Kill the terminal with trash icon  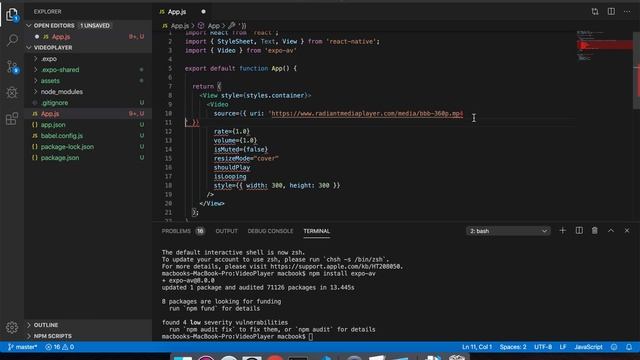pos(595,231)
